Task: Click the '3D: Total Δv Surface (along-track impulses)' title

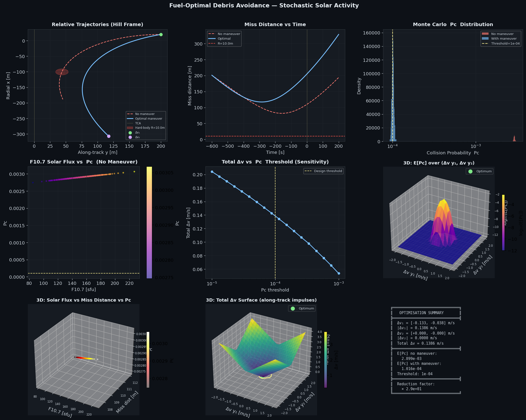Action: [x=261, y=300]
